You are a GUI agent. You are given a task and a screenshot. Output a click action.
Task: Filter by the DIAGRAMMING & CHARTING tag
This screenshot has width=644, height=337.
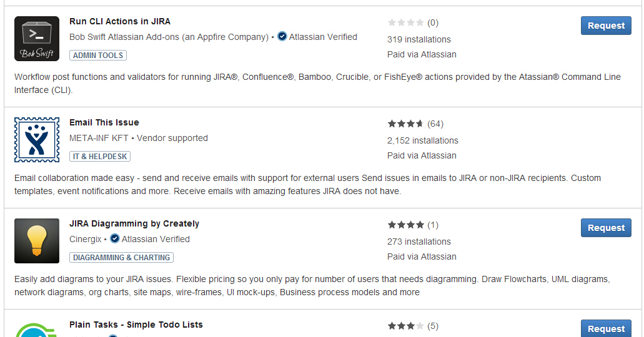coord(122,257)
